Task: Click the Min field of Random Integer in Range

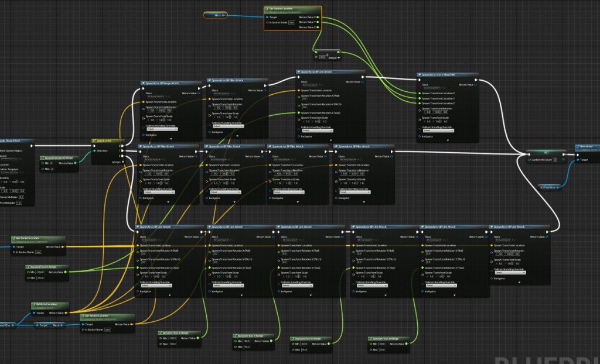Action: 52,163
